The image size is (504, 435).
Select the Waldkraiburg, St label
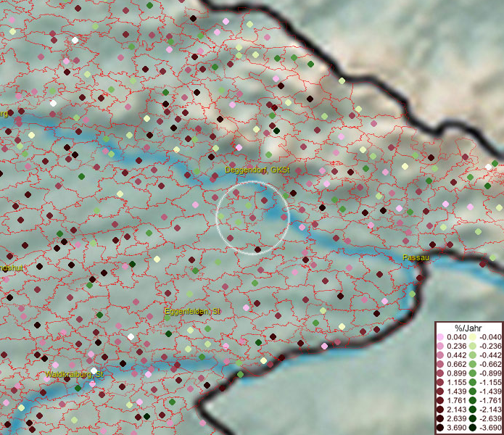pyautogui.click(x=74, y=374)
